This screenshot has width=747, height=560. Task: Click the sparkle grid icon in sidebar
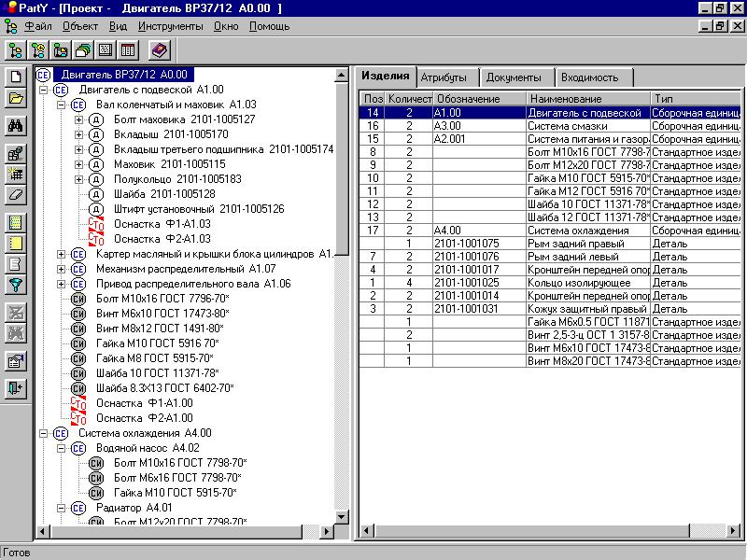coord(16,174)
